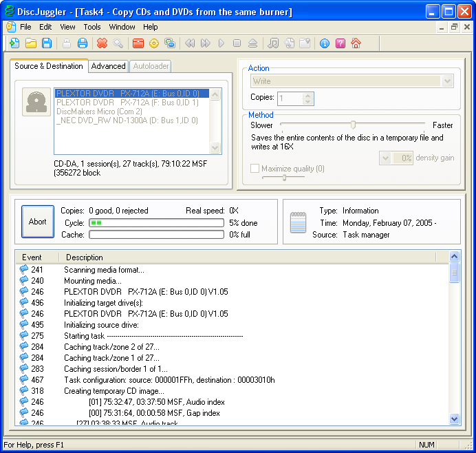Viewport: 476px width, 453px height.
Task: Open the Tools menu
Action: pos(92,27)
